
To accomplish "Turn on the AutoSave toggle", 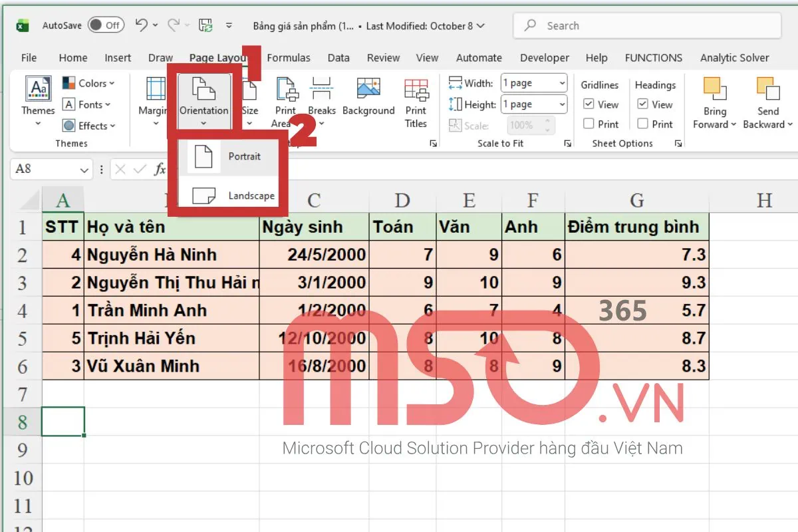I will pos(106,25).
